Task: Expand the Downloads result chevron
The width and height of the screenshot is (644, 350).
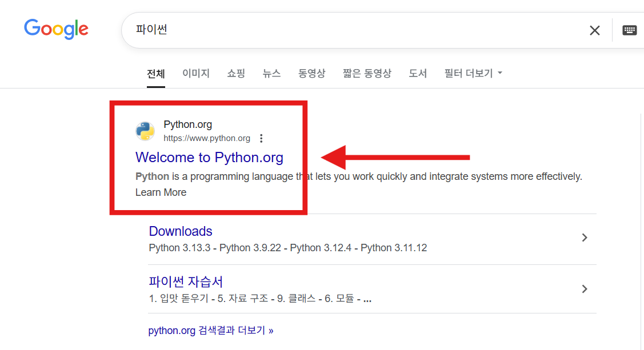Action: tap(585, 238)
